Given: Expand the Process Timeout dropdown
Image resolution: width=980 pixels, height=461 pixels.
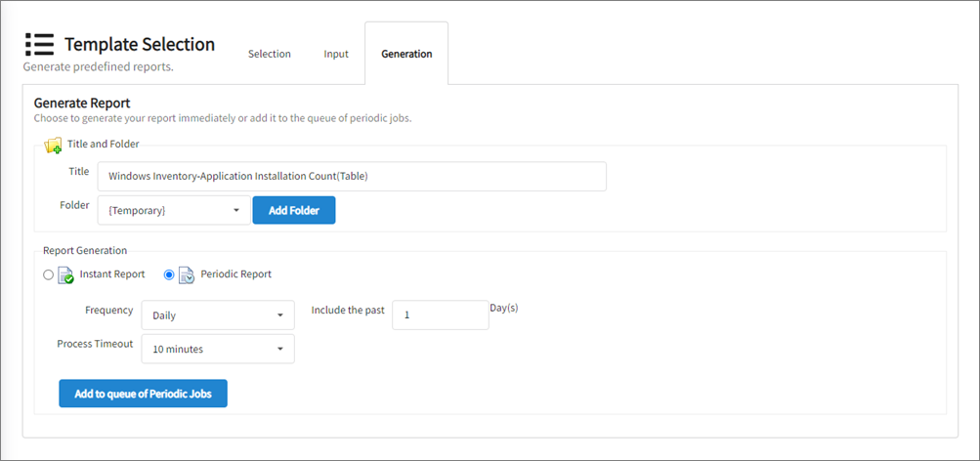Looking at the screenshot, I should pyautogui.click(x=218, y=350).
